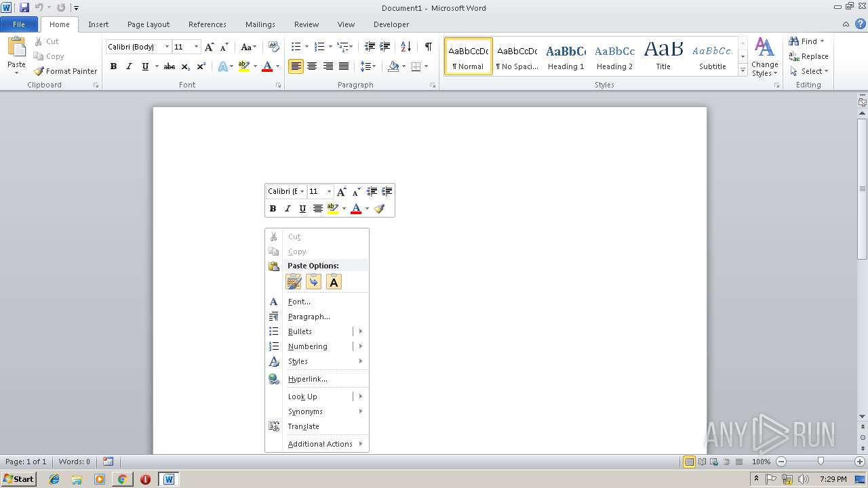Click the Paste clipboard icon in the ribbon
The image size is (868, 488).
pos(16,49)
